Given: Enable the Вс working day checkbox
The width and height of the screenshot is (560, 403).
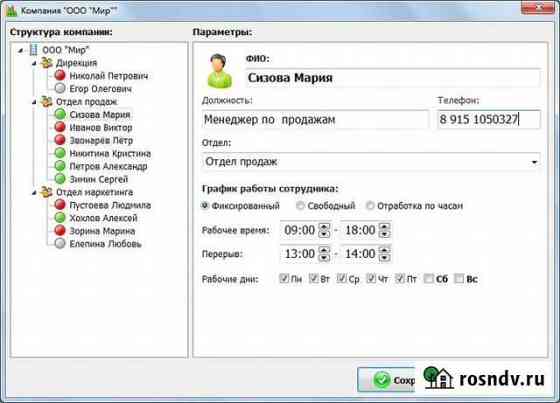Looking at the screenshot, I should click(x=459, y=278).
